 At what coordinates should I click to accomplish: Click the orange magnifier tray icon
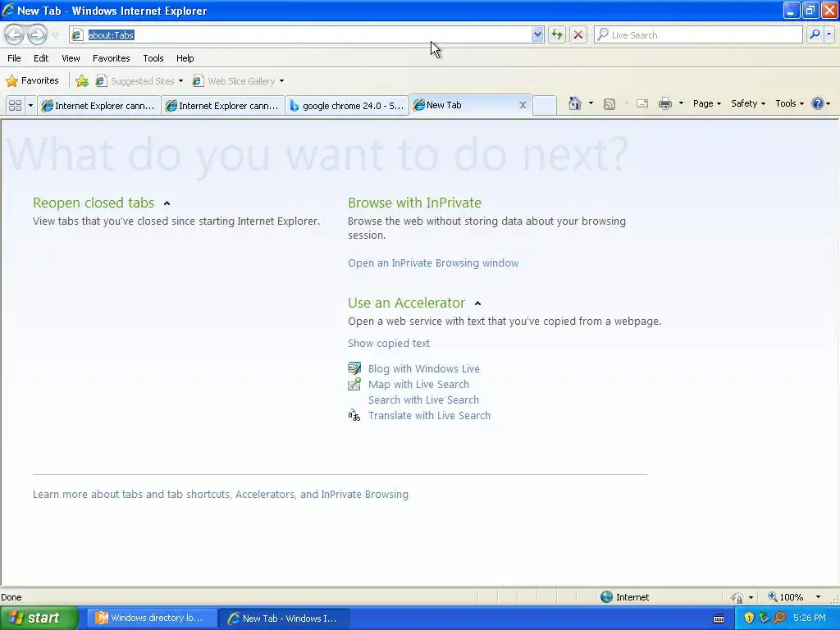[x=779, y=618]
